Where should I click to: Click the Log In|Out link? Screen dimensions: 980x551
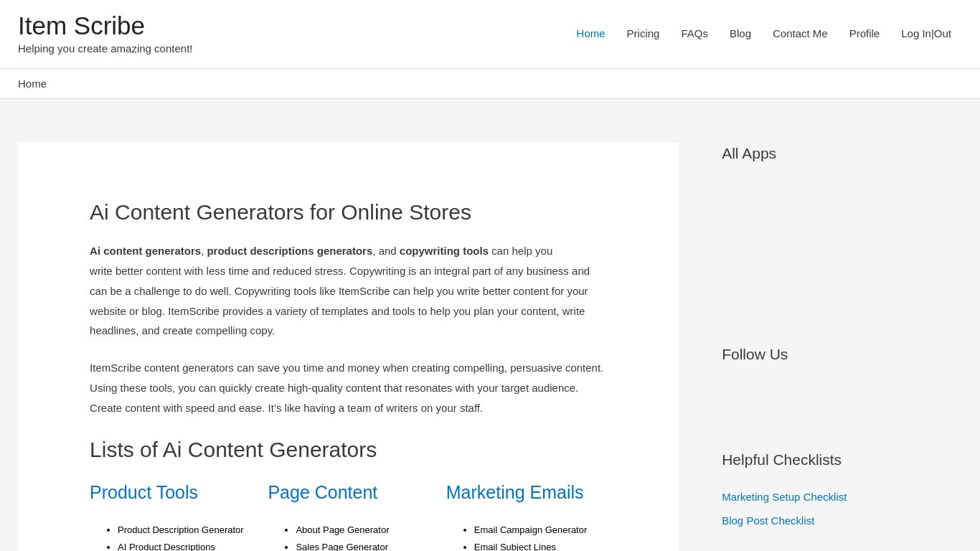click(x=926, y=34)
